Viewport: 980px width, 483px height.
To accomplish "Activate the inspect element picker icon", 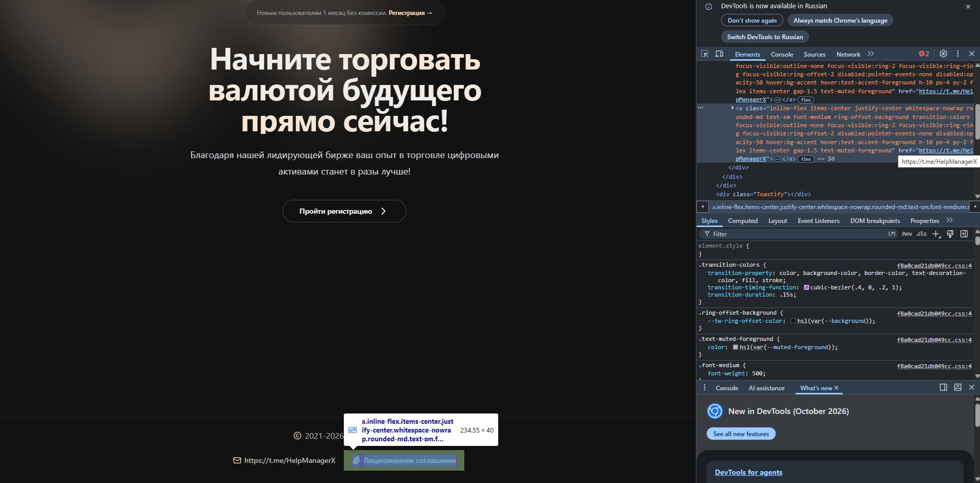I will point(705,54).
